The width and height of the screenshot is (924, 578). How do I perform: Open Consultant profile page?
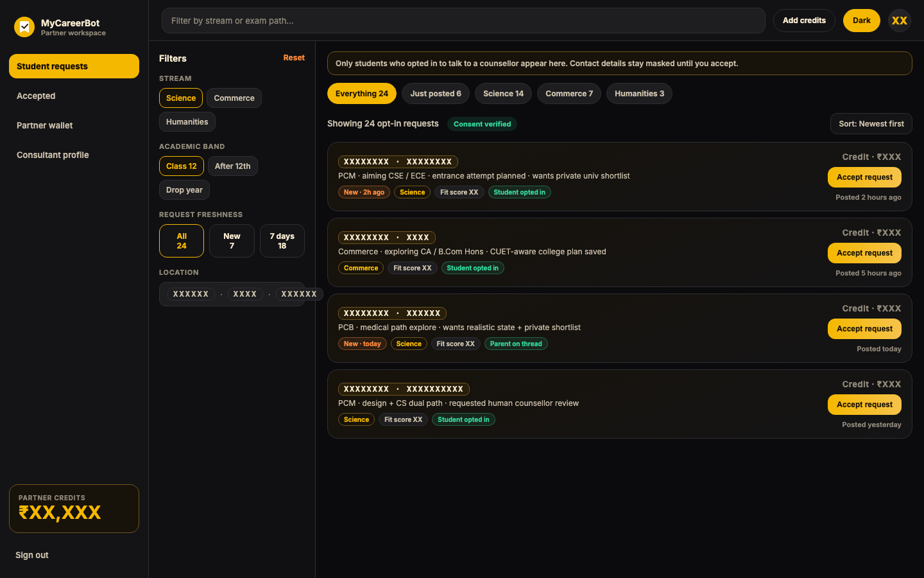coord(74,155)
